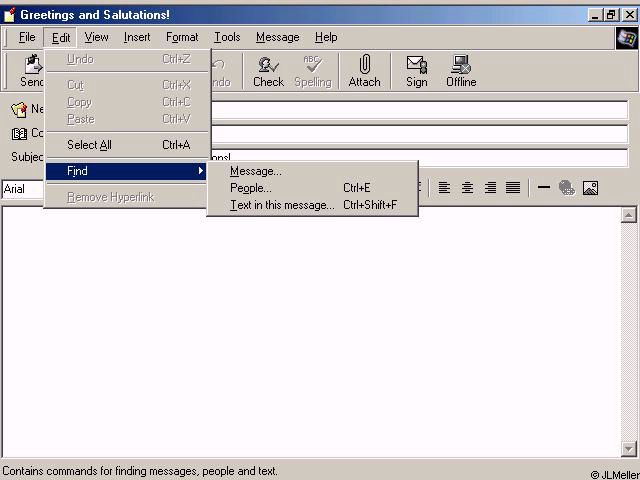The image size is (640, 480).
Task: Click into the Subject field
Action: click(419, 158)
